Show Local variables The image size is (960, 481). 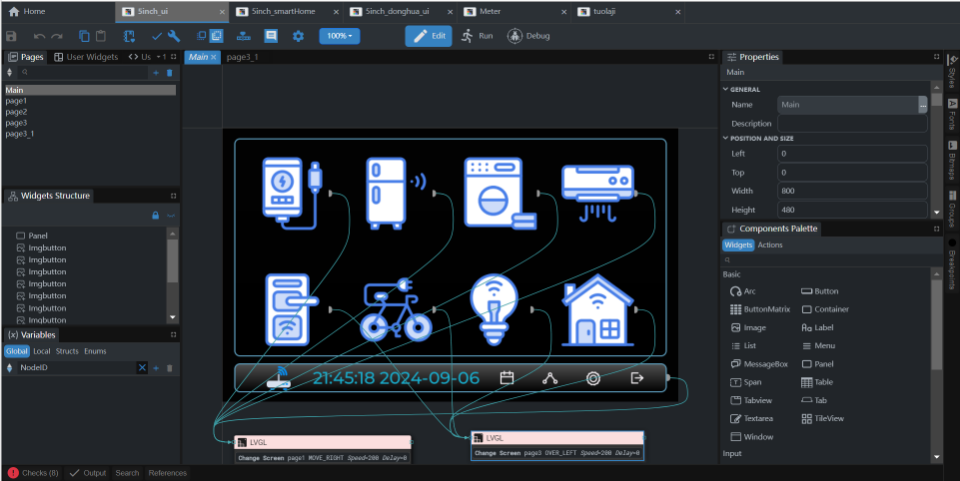coord(42,351)
